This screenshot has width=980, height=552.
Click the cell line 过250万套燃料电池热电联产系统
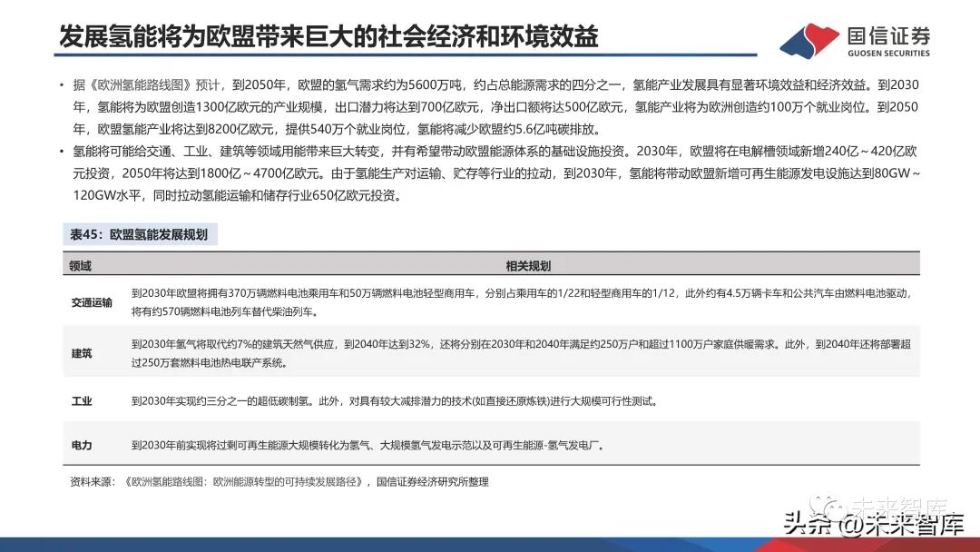(210, 362)
